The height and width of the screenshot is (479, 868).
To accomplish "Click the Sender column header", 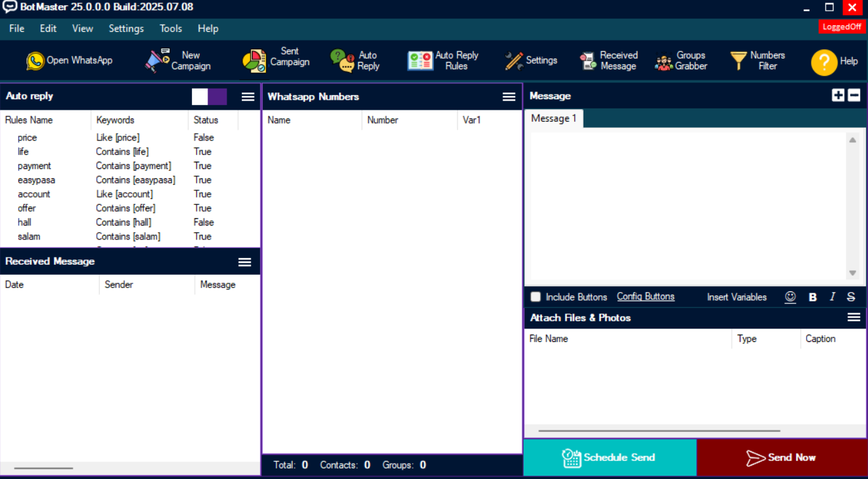I will (147, 285).
